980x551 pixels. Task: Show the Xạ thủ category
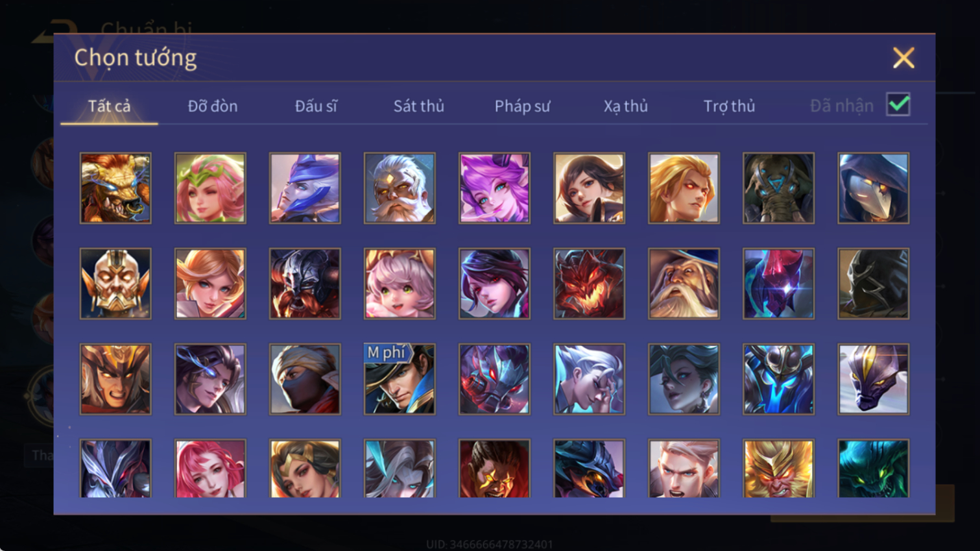[626, 106]
